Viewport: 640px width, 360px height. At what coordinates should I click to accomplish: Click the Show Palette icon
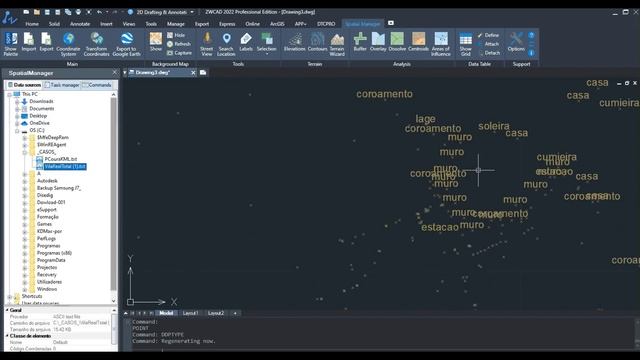coord(11,44)
